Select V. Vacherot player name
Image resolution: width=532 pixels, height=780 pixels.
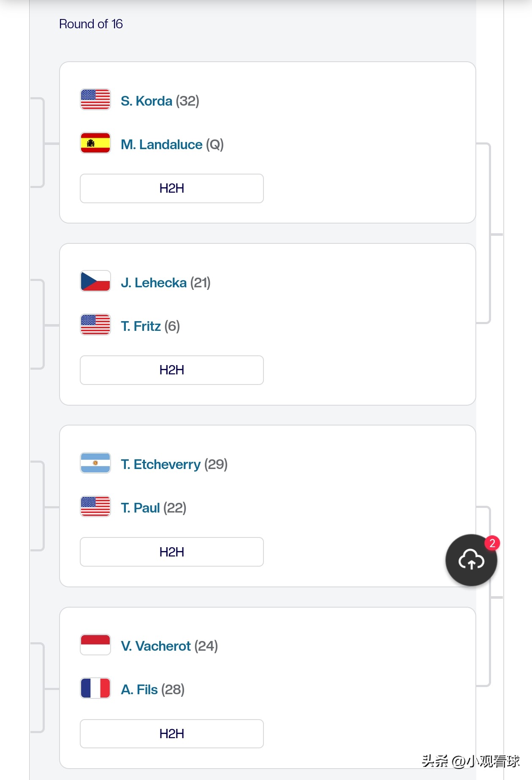pyautogui.click(x=156, y=646)
